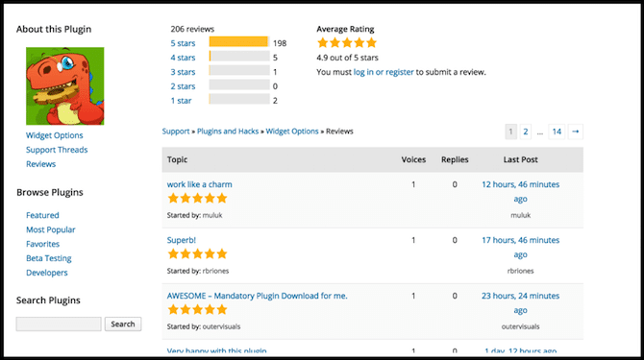The image size is (644, 360).
Task: Open Developers link
Action: click(47, 273)
